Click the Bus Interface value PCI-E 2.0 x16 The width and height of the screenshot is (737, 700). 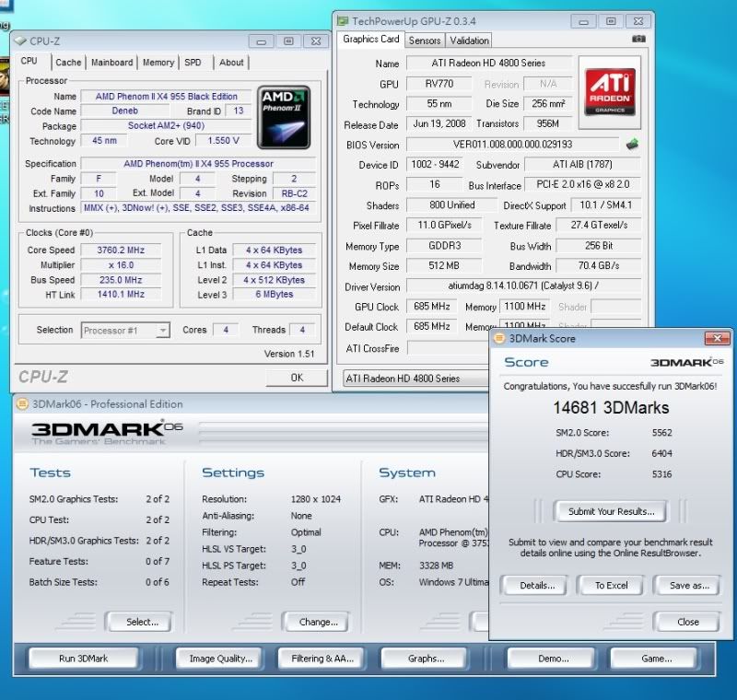coord(582,184)
